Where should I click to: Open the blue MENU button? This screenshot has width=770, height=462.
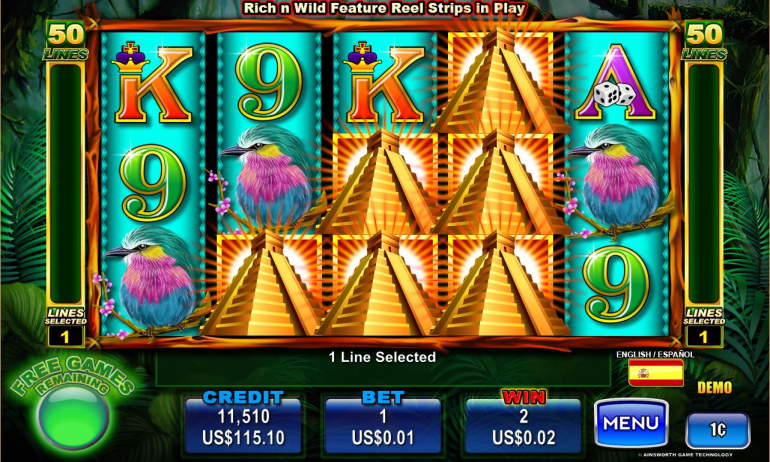pos(631,423)
